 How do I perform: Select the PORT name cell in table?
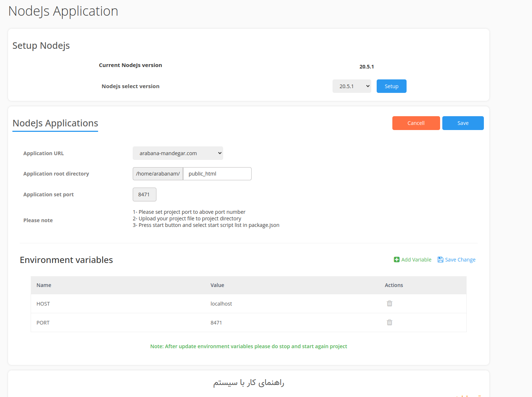click(43, 323)
